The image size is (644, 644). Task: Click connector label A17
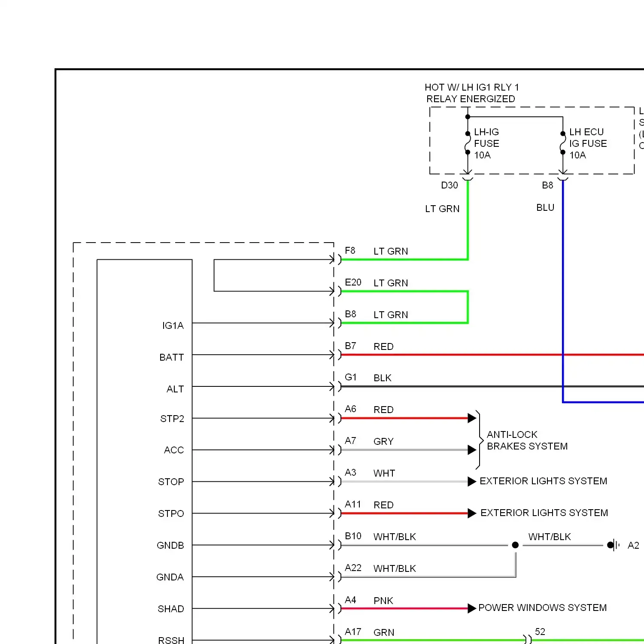pos(353,632)
